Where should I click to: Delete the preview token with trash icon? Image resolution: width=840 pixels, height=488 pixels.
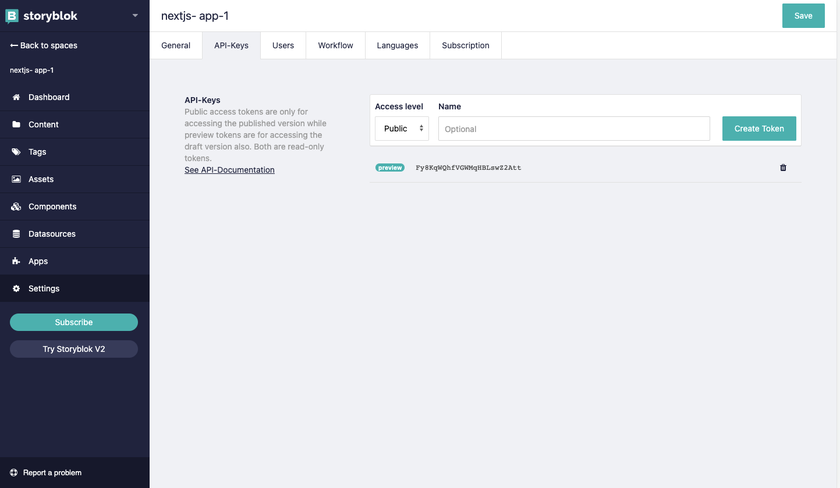point(783,168)
